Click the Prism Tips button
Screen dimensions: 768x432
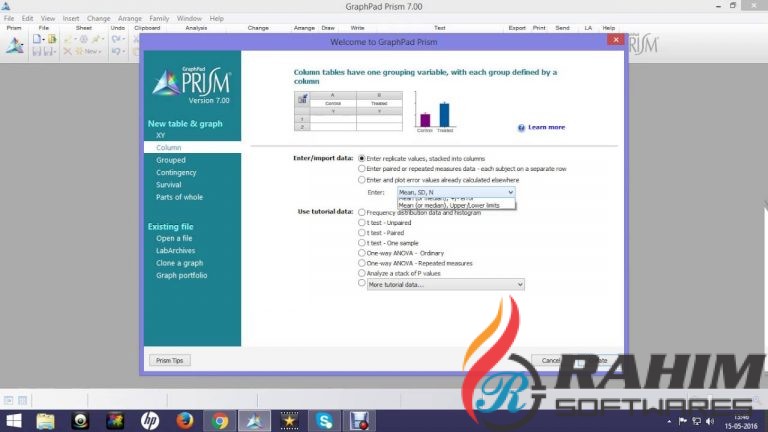pyautogui.click(x=169, y=360)
